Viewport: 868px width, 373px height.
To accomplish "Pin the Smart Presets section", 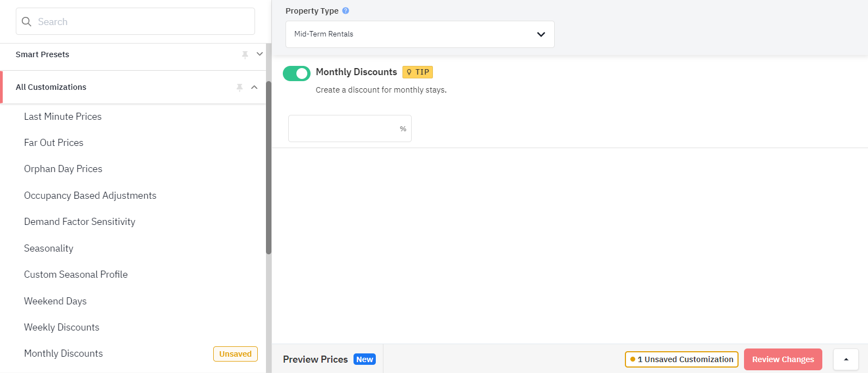I will click(x=245, y=54).
